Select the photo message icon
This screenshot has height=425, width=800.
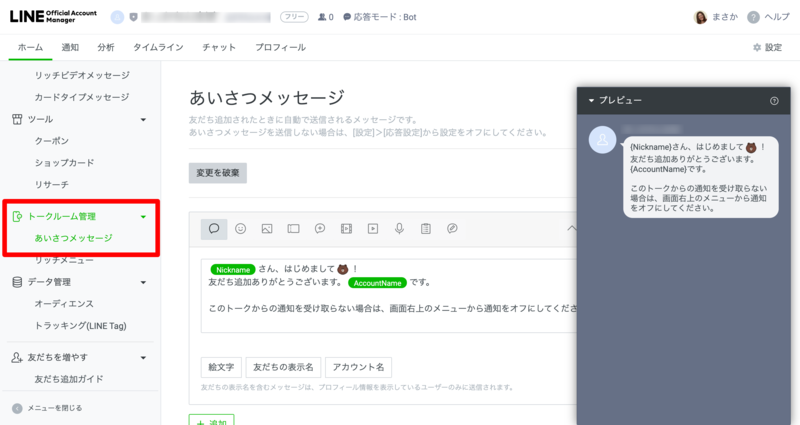pyautogui.click(x=267, y=229)
